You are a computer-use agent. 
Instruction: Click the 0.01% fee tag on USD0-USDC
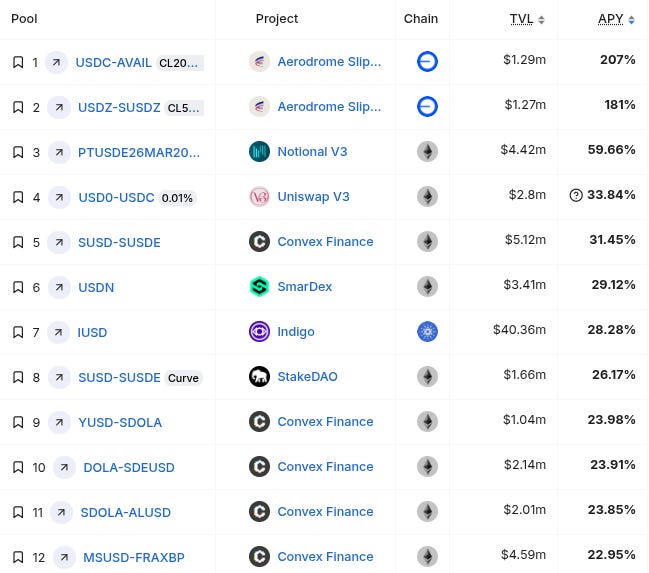(x=177, y=198)
